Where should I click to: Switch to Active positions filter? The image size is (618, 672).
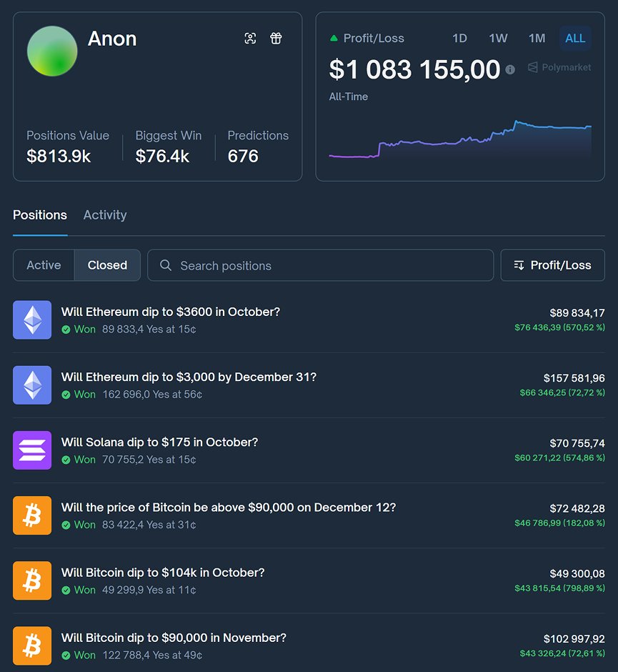[44, 265]
